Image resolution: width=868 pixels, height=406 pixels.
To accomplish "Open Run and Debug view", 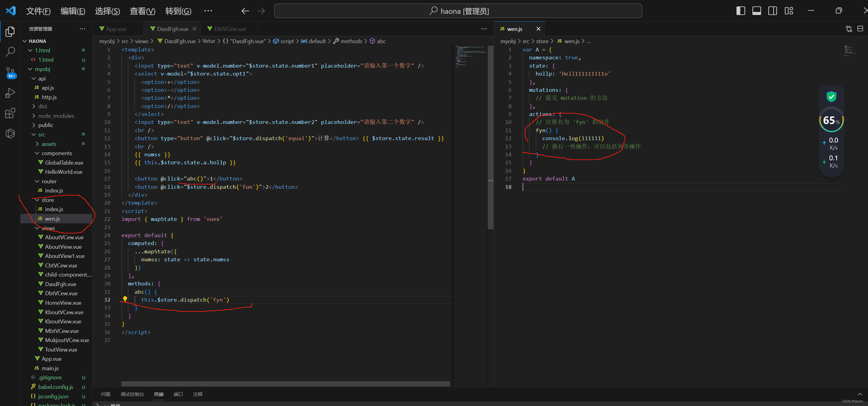I will coord(10,93).
